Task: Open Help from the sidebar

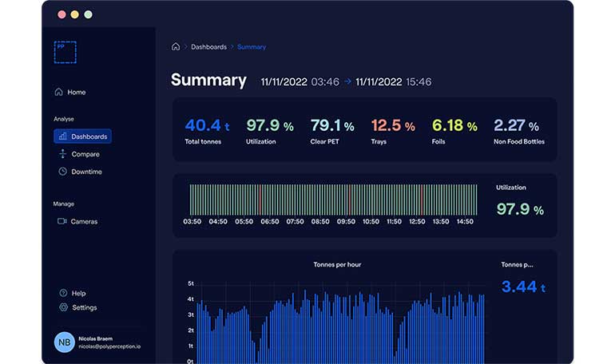Action: tap(73, 293)
